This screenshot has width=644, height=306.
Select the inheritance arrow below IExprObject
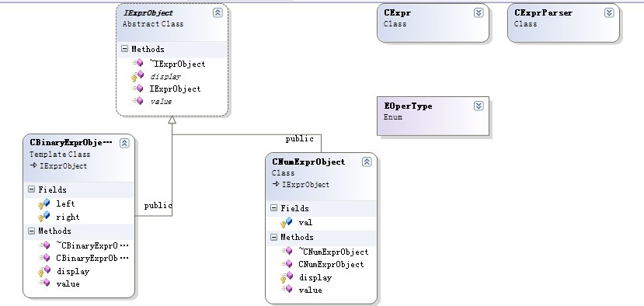coord(172,120)
